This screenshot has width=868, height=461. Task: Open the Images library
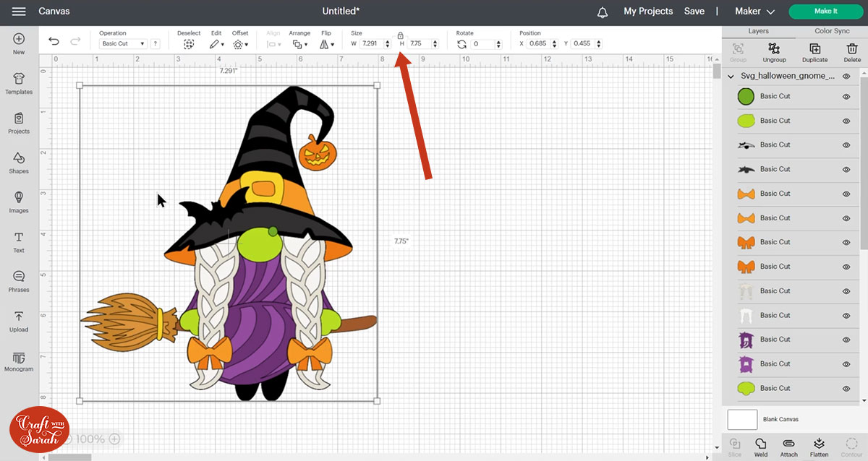click(19, 202)
